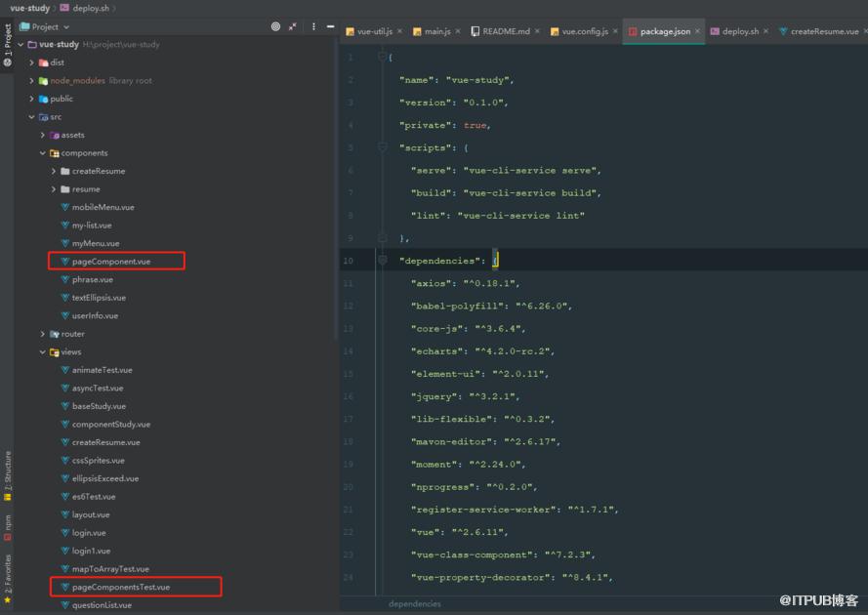Collapse the components folder
Viewport: 868px width, 615px height.
[43, 153]
